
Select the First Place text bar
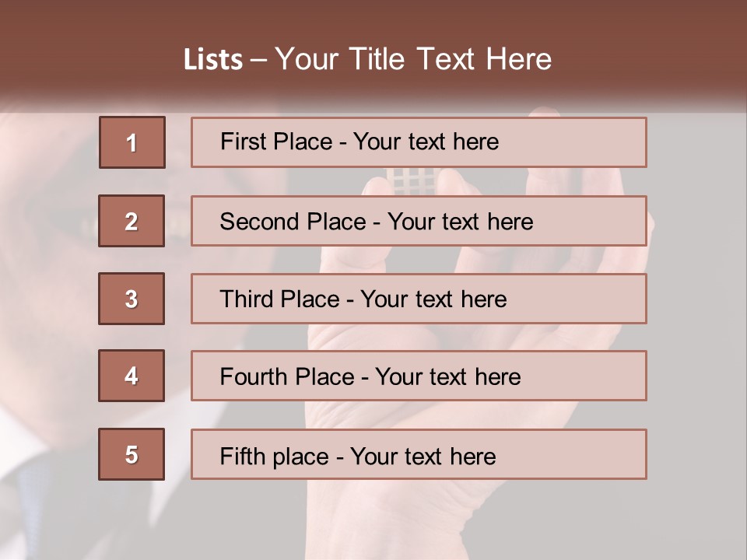pyautogui.click(x=419, y=142)
